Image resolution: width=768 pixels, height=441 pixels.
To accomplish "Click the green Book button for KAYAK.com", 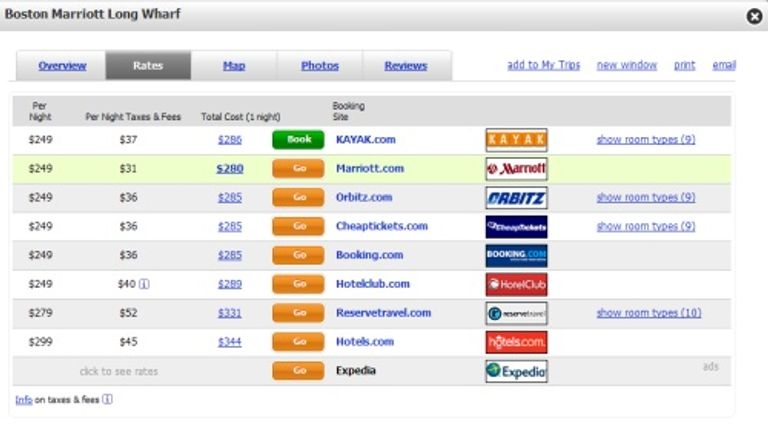I will [298, 139].
